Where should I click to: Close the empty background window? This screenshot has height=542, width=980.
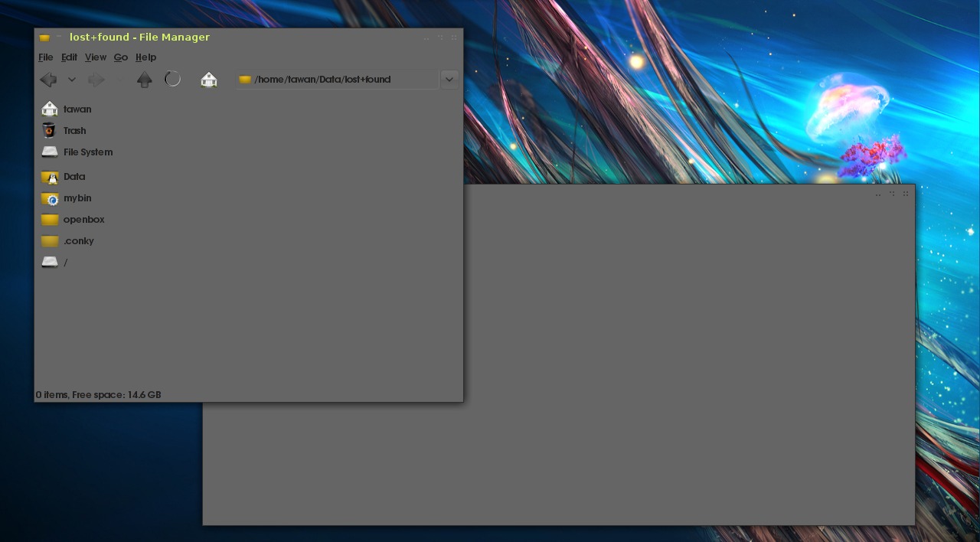[906, 194]
